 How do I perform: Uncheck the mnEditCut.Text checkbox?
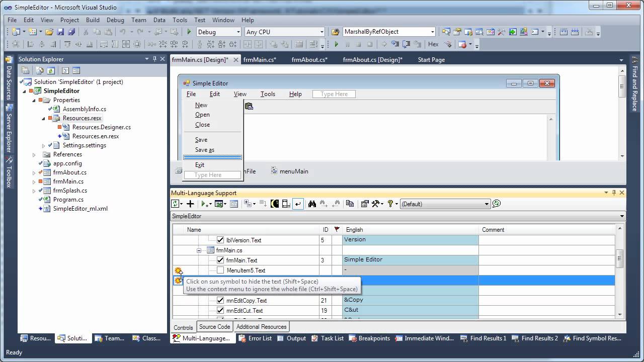(x=220, y=310)
